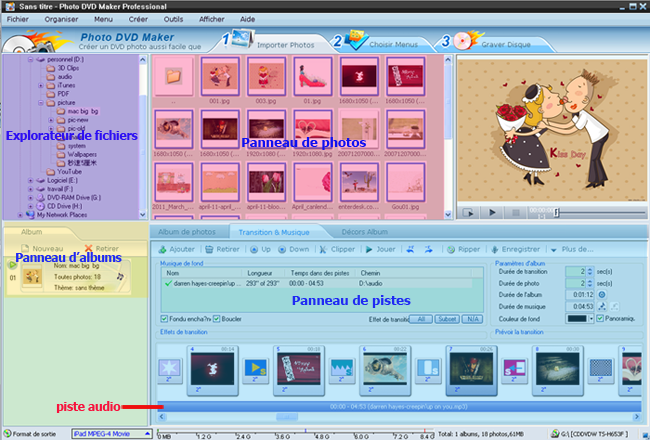The height and width of the screenshot is (440, 650).
Task: Select slide 7 in the transition timeline
Action: (x=471, y=370)
